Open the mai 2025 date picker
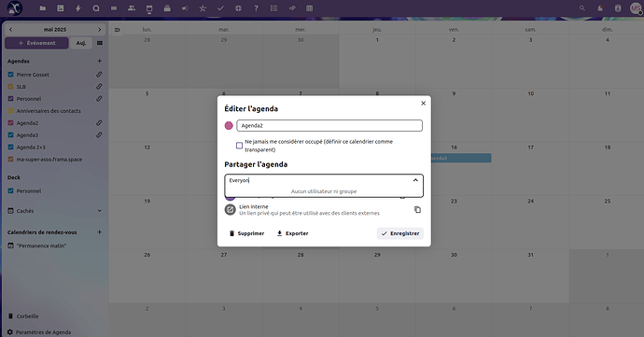This screenshot has width=644, height=337. (x=55, y=30)
